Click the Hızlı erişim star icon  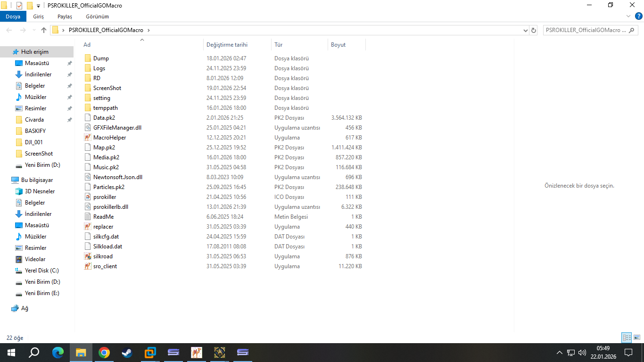tap(16, 52)
